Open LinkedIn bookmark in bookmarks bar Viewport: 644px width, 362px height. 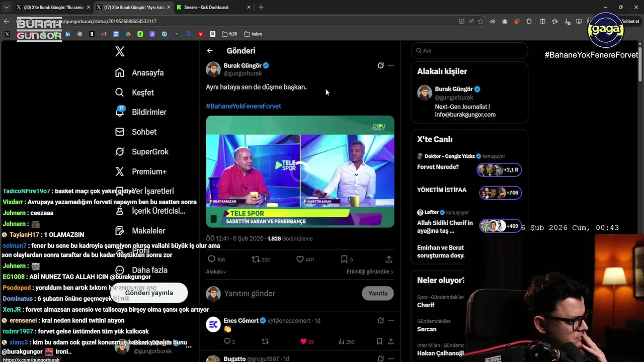[x=67, y=34]
